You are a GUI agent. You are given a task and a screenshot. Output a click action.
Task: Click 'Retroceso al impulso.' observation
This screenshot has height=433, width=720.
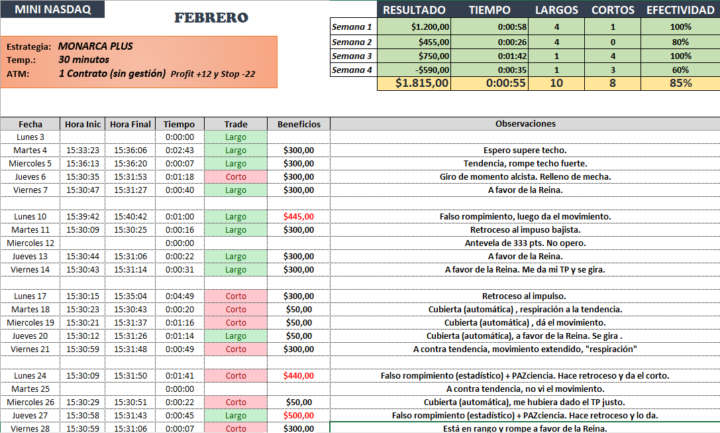(524, 296)
